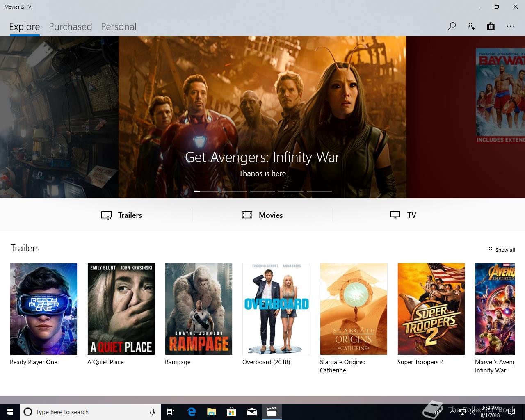Open the TV category button
Viewport: 525px width, 420px height.
[403, 215]
